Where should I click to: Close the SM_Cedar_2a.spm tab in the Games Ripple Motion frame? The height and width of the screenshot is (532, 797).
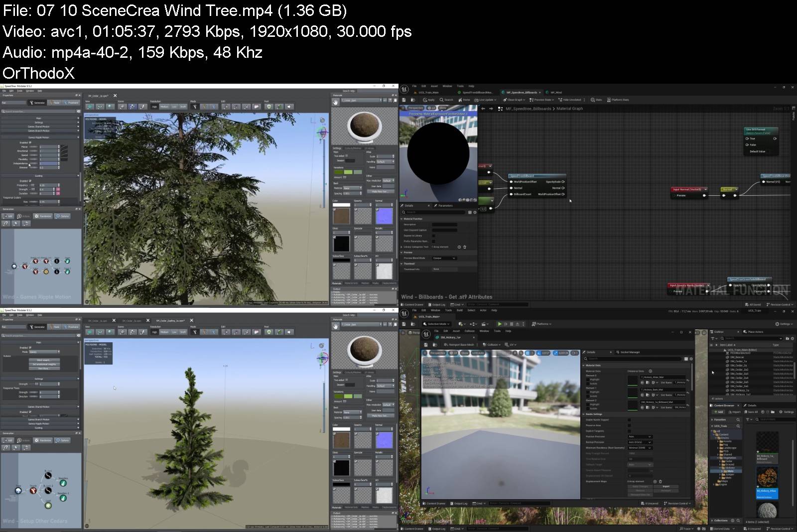coord(115,96)
